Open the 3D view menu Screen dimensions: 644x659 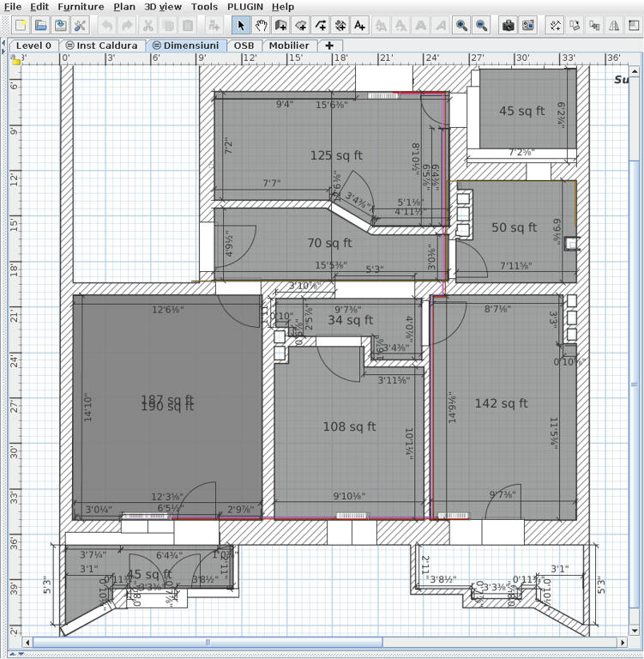pyautogui.click(x=163, y=7)
